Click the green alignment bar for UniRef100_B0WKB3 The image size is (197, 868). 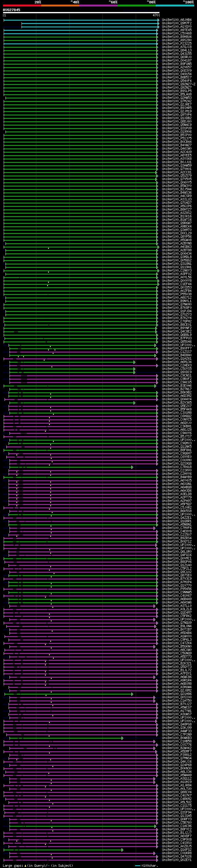pyautogui.click(x=66, y=738)
